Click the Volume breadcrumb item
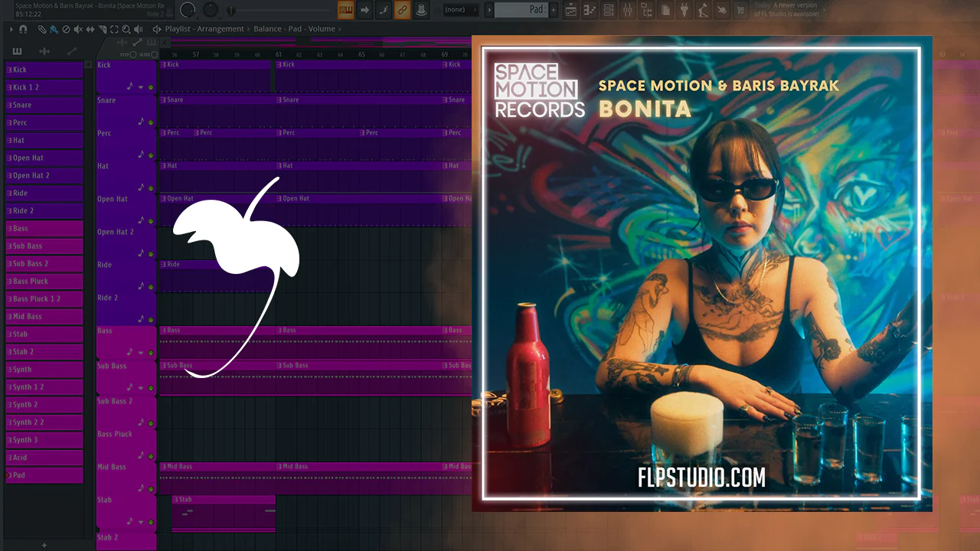 [322, 29]
